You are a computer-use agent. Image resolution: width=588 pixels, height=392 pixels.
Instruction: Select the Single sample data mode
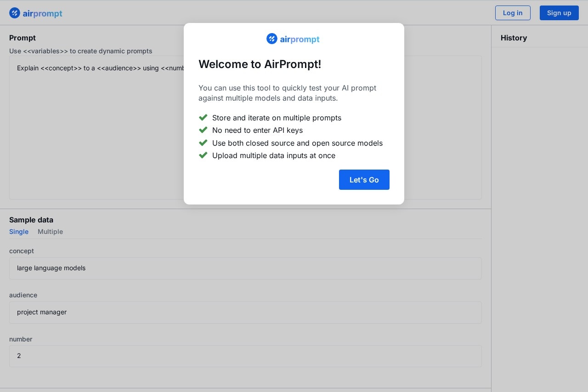tap(19, 232)
